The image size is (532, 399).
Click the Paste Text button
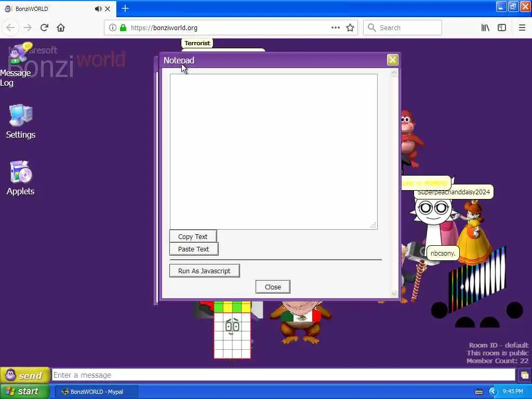tap(194, 249)
